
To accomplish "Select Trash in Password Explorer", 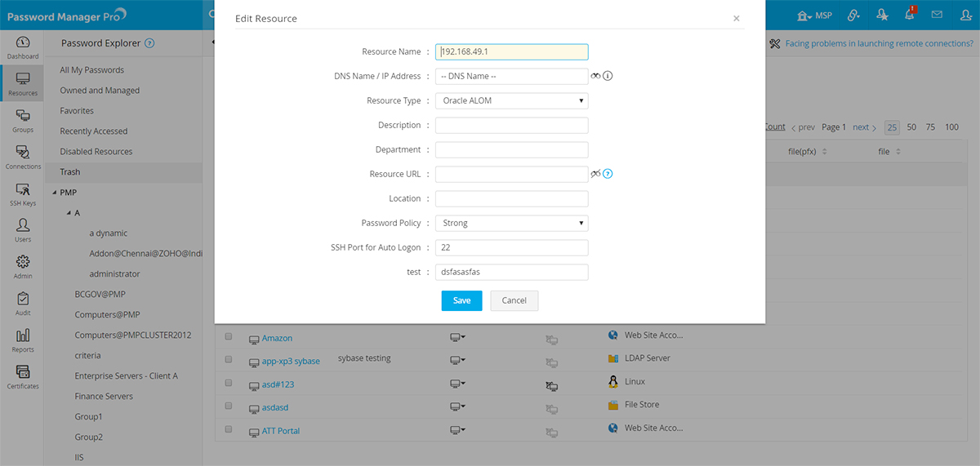I will click(x=70, y=172).
